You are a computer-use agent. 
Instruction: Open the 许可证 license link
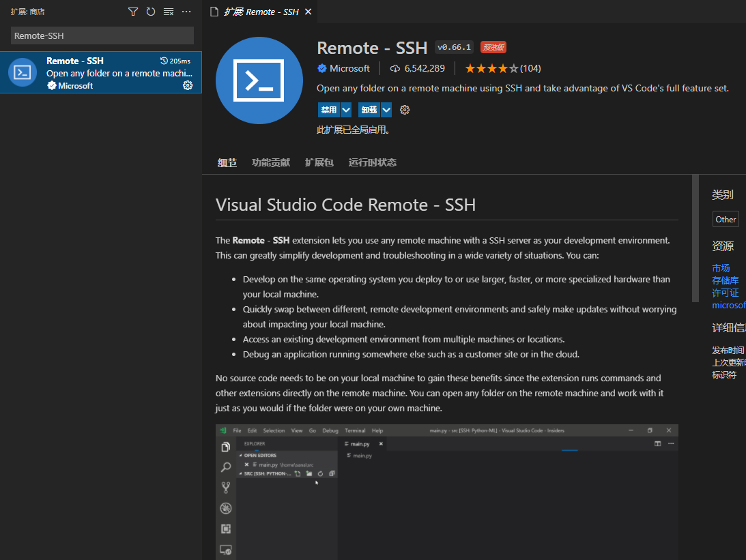coord(726,293)
